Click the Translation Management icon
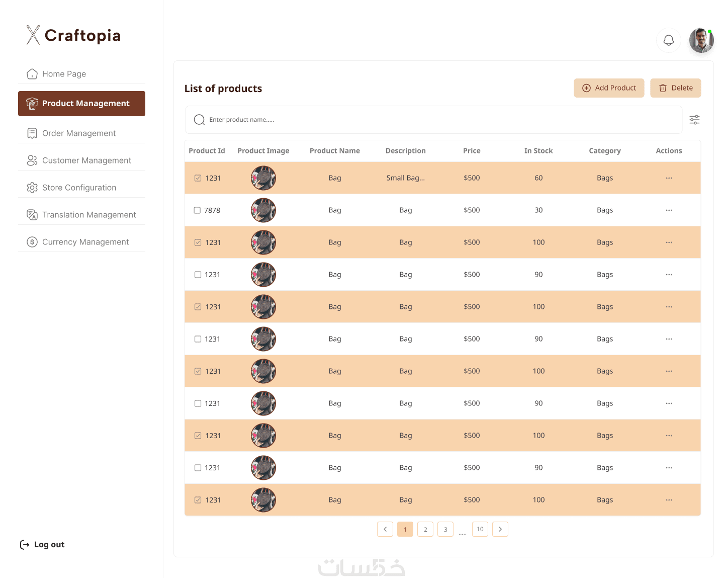 (32, 215)
